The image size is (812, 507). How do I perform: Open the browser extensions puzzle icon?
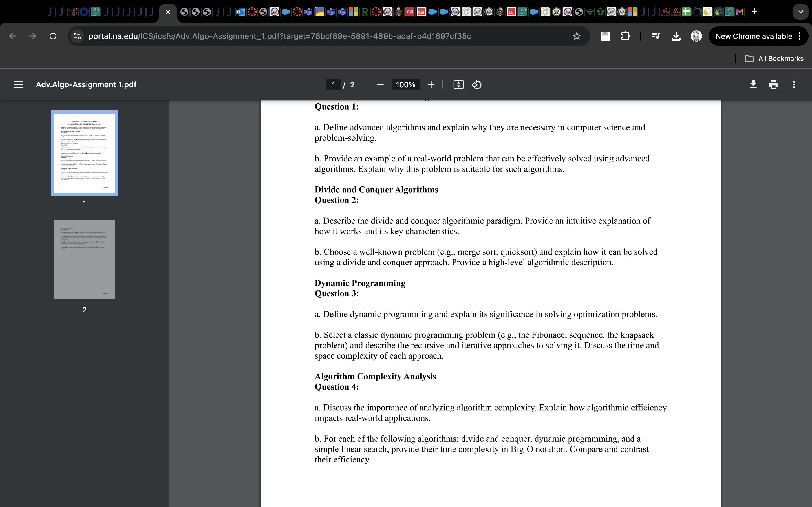click(625, 36)
